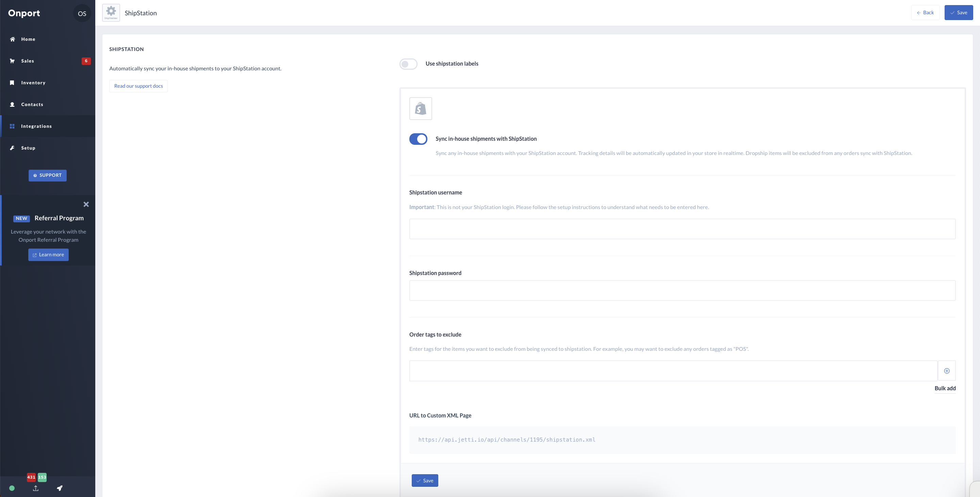The width and height of the screenshot is (980, 497).
Task: Select Integrations in the sidebar
Action: (48, 126)
